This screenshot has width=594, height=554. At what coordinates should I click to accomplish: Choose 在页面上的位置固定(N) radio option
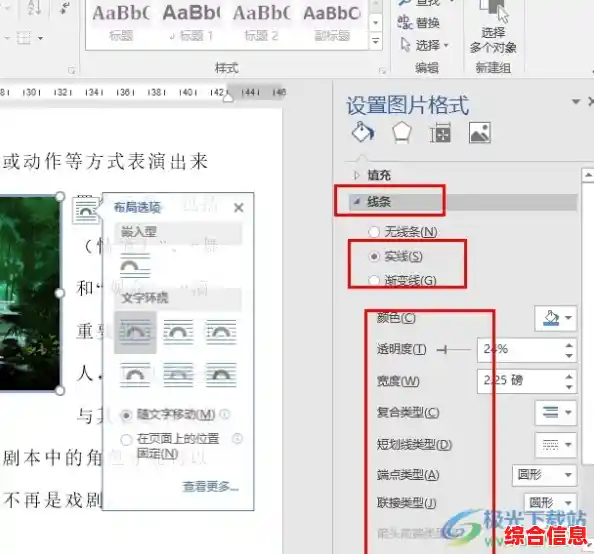170,446
